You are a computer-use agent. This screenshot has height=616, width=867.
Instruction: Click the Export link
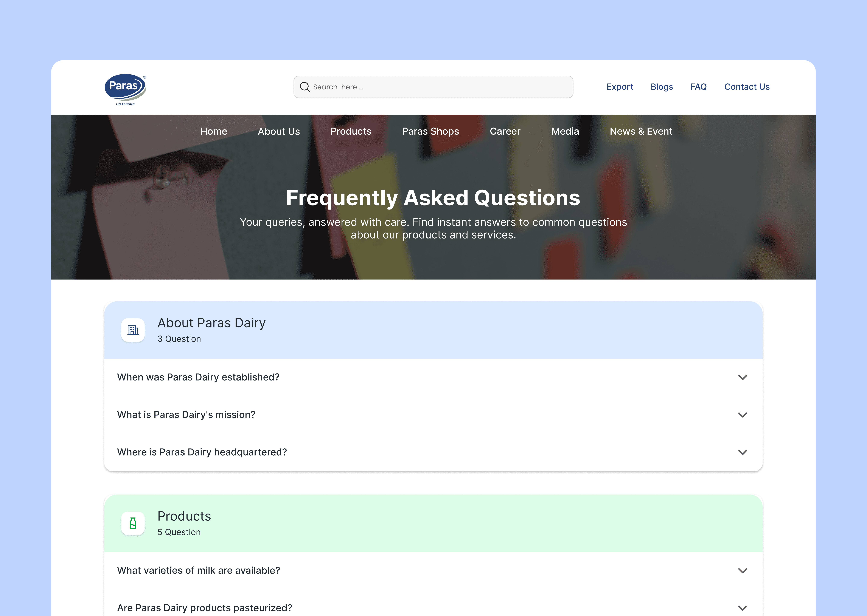coord(620,87)
